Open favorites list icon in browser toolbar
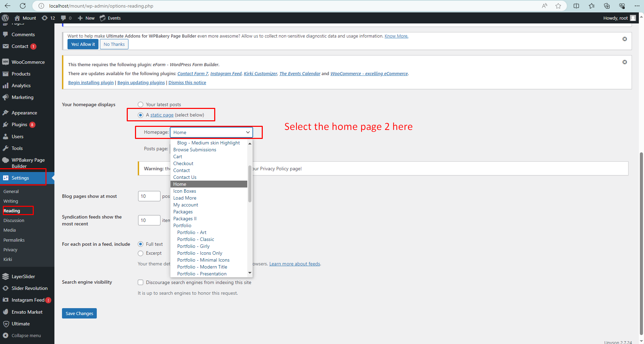The width and height of the screenshot is (644, 344). (x=592, y=6)
